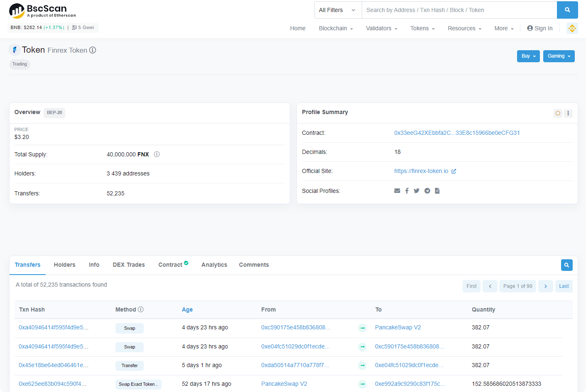Click the blue search magnifier button in header
This screenshot has height=392, width=586.
(567, 10)
